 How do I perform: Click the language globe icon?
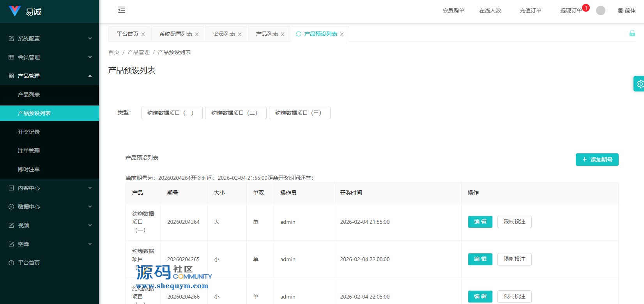(621, 11)
